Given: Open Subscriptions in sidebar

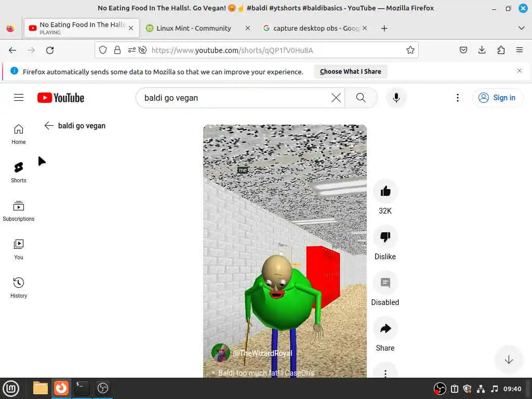Looking at the screenshot, I should click(19, 211).
